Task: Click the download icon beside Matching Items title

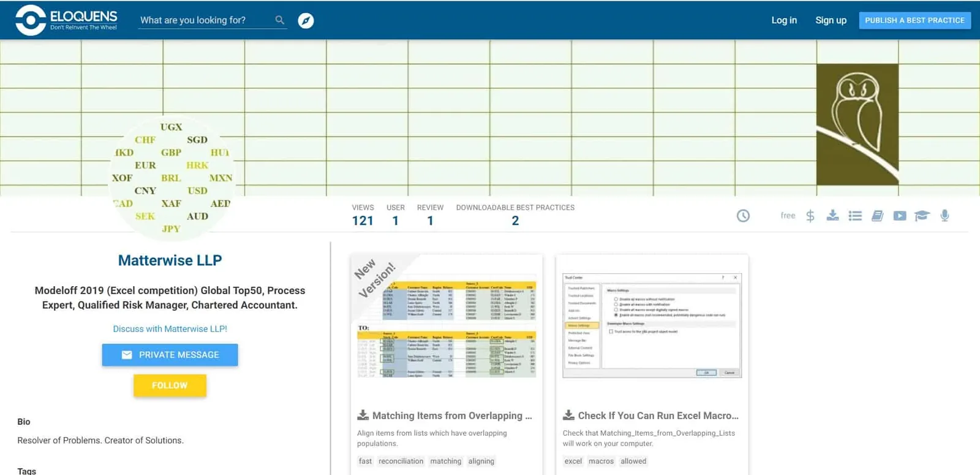Action: pos(363,415)
